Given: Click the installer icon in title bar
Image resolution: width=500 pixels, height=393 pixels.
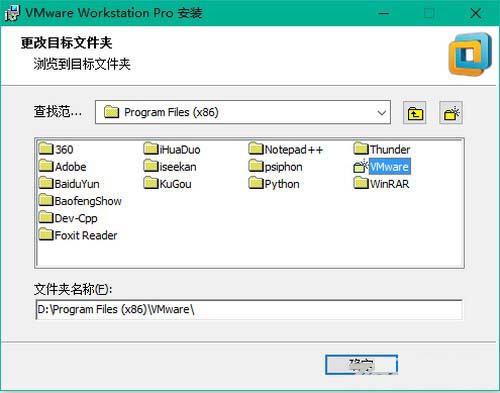Looking at the screenshot, I should click(13, 13).
